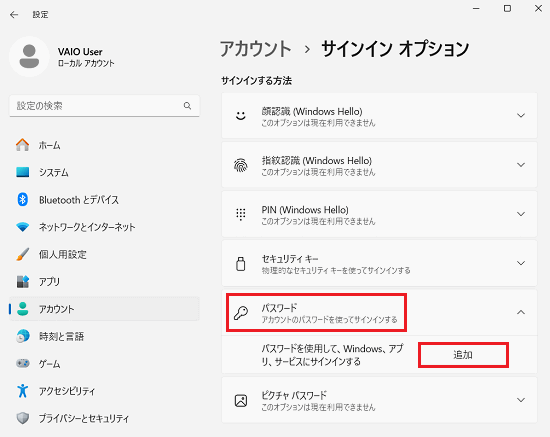This screenshot has height=437, width=550.
Task: Collapse the パスワード section
Action: (521, 312)
